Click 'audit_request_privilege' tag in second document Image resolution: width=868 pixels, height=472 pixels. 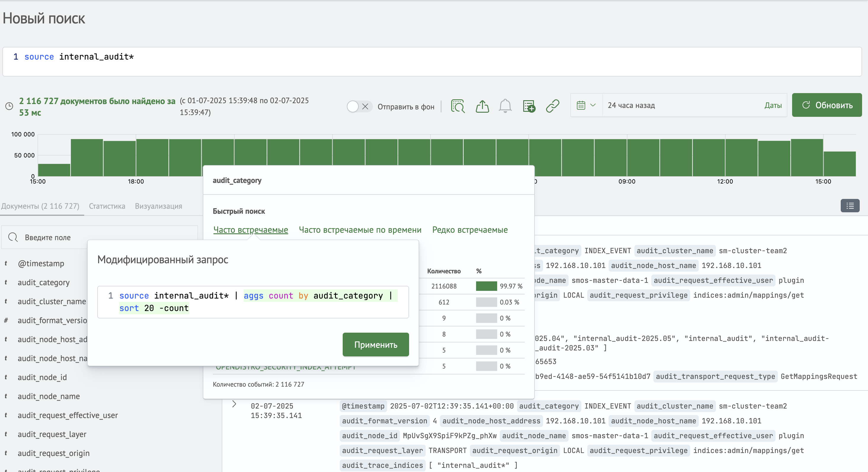pos(638,451)
